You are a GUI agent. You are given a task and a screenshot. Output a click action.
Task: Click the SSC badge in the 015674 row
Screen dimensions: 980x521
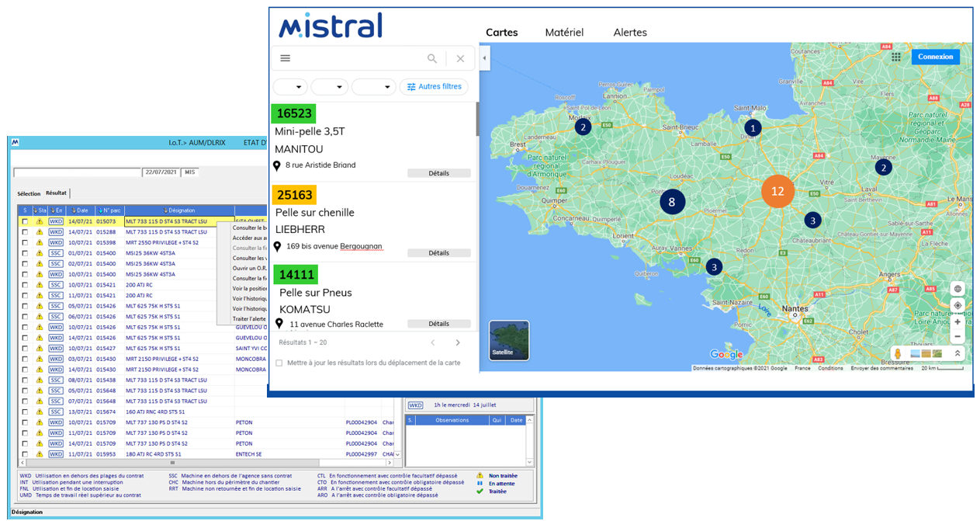(x=56, y=412)
